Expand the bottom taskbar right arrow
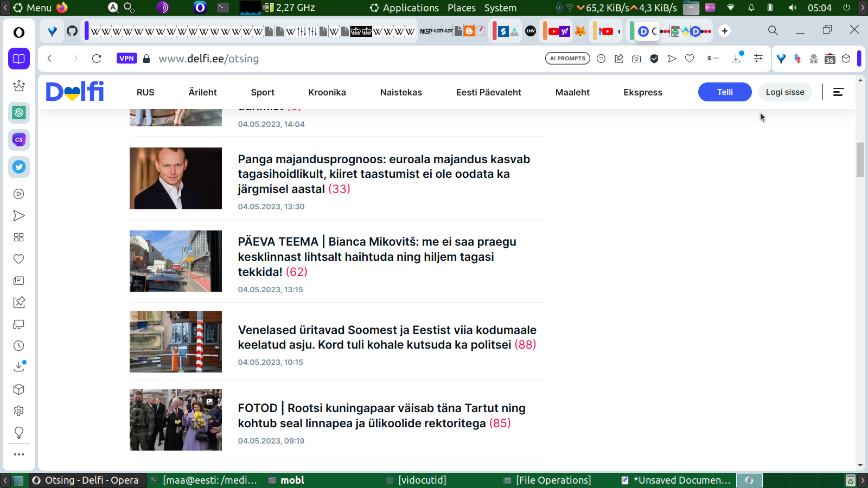 863,480
